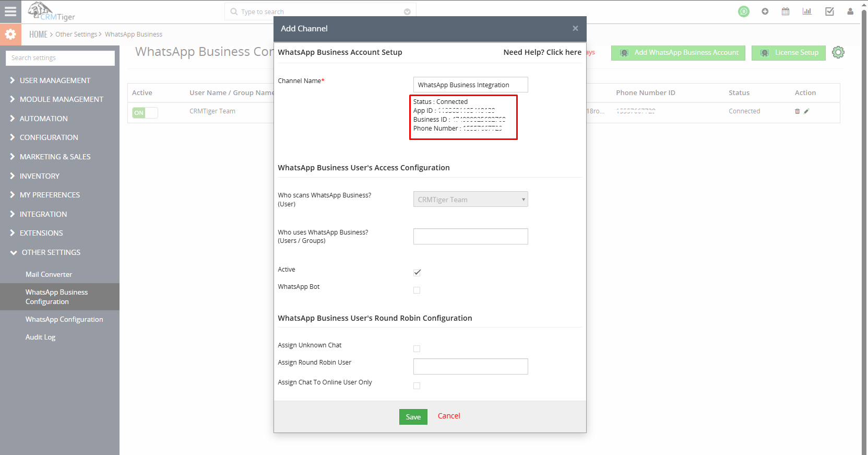The width and height of the screenshot is (868, 455).
Task: Open the green circular badge icon in header
Action: (x=744, y=11)
